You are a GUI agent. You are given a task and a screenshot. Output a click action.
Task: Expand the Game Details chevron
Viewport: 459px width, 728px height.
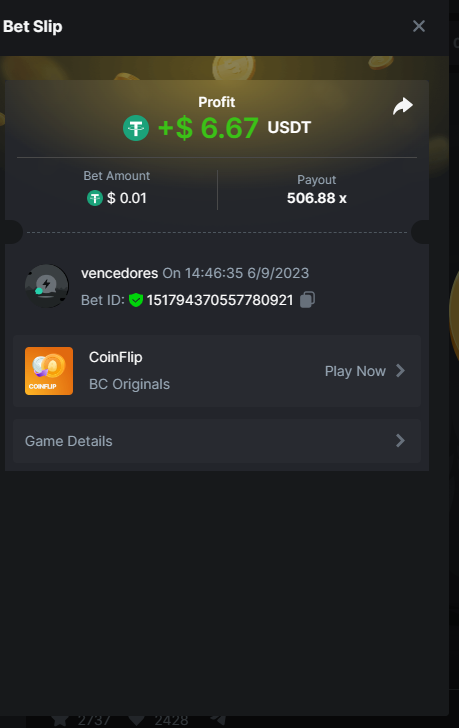coord(400,441)
